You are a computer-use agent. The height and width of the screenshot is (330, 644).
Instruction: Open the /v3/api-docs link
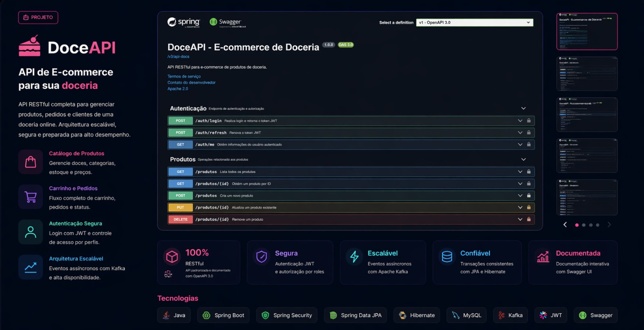click(x=178, y=57)
